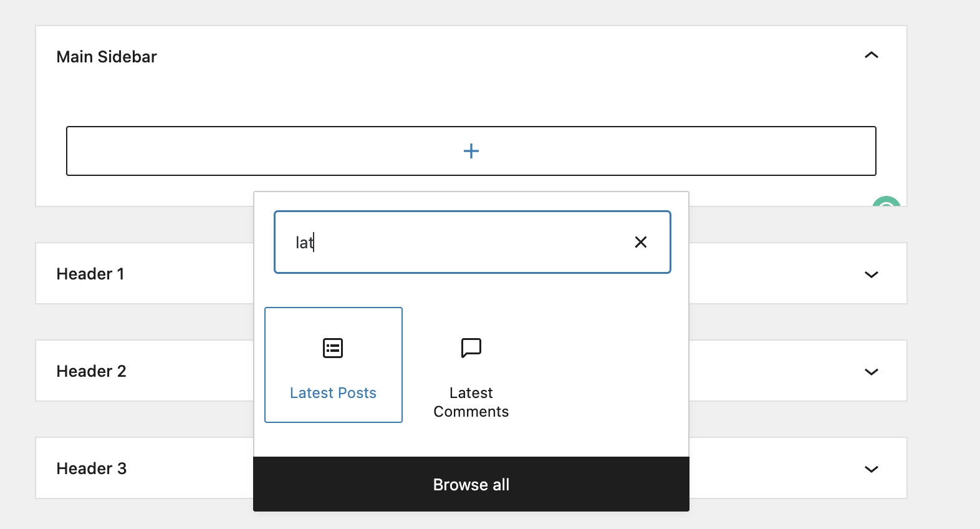This screenshot has height=529, width=980.
Task: Open Browse all blocks
Action: coord(471,484)
